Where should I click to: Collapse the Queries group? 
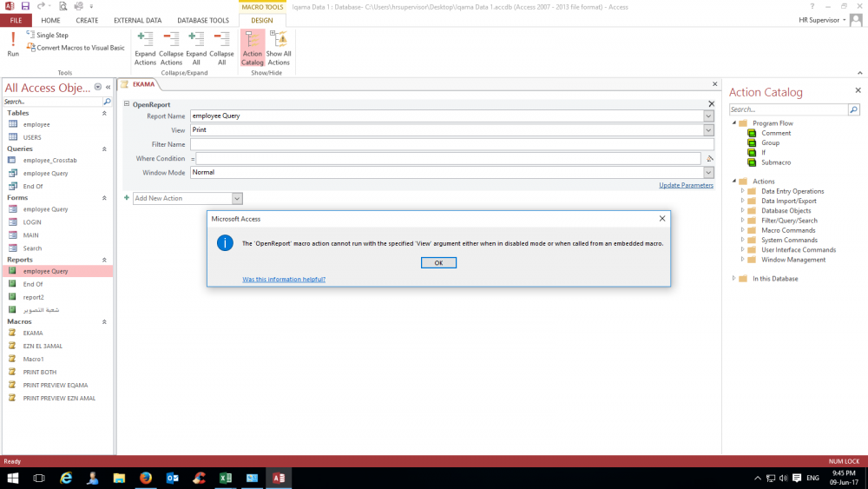(104, 149)
